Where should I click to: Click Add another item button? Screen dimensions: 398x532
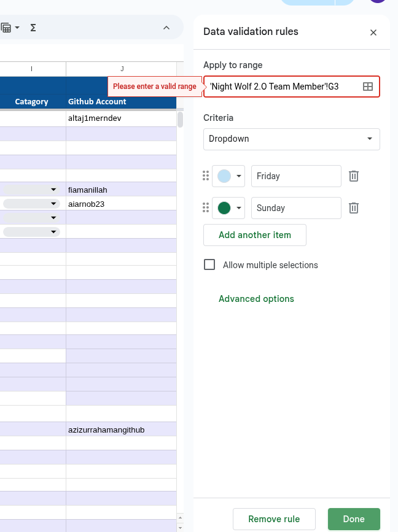(255, 235)
